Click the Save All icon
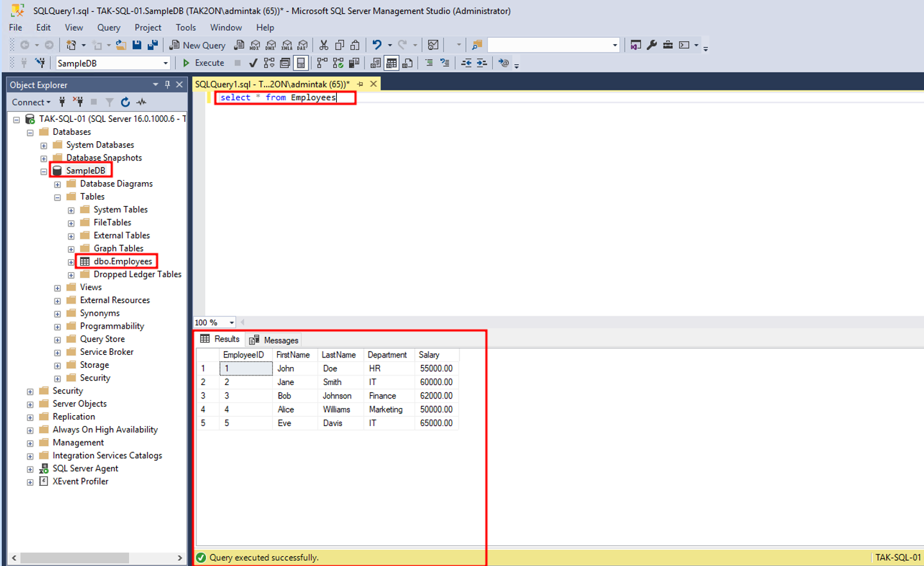The height and width of the screenshot is (566, 924). coord(152,45)
